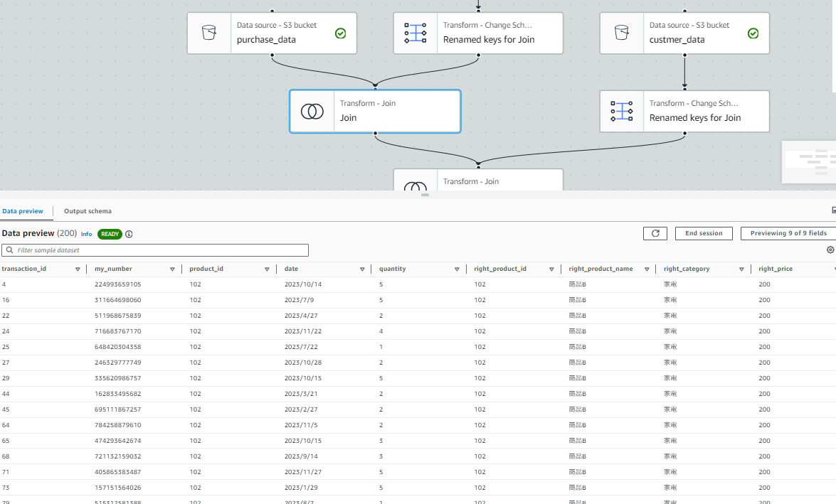This screenshot has height=504, width=836.
Task: Click the partially visible lower Join node icon
Action: (x=416, y=186)
